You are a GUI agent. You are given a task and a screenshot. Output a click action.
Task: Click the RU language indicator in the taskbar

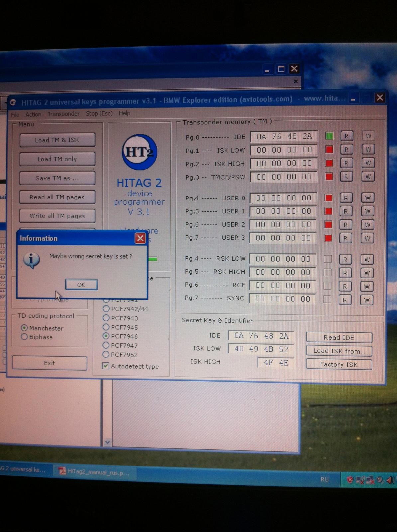click(x=325, y=479)
